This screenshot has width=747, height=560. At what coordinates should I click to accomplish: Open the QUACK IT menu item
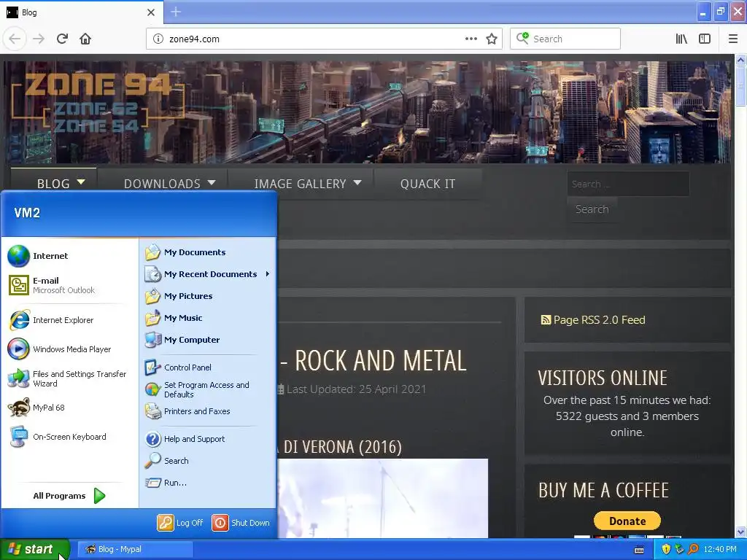[x=427, y=183]
